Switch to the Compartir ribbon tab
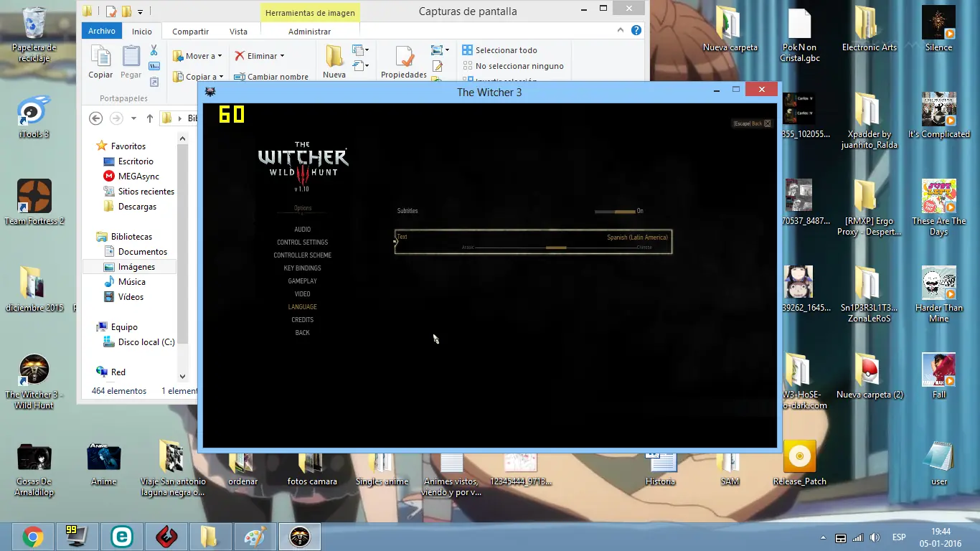The image size is (980, 551). 191,32
